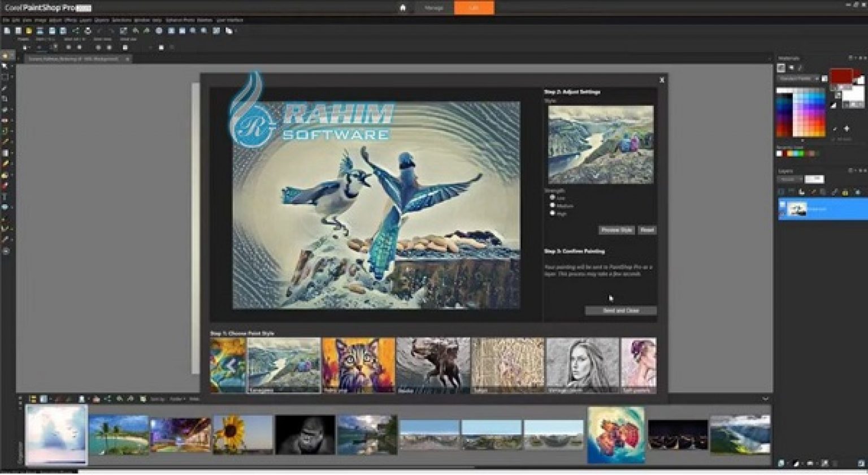868x475 pixels.
Task: Select the Pick arrow tool
Action: click(5, 67)
